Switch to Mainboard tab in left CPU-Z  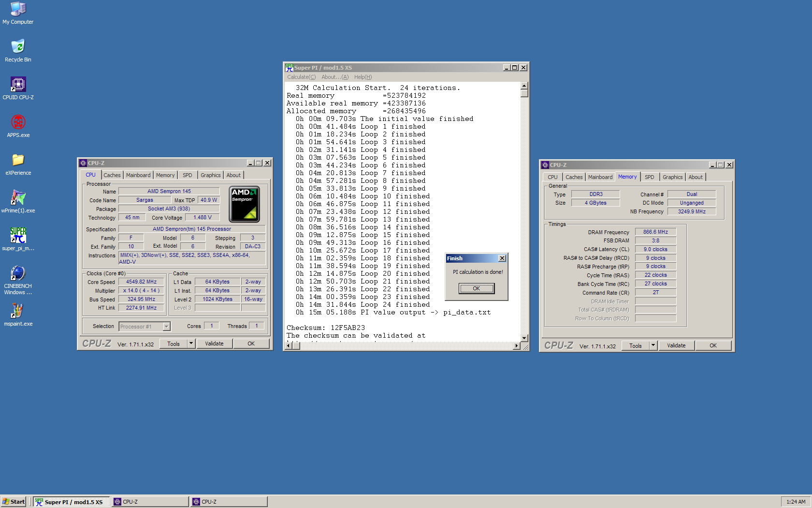pos(138,175)
